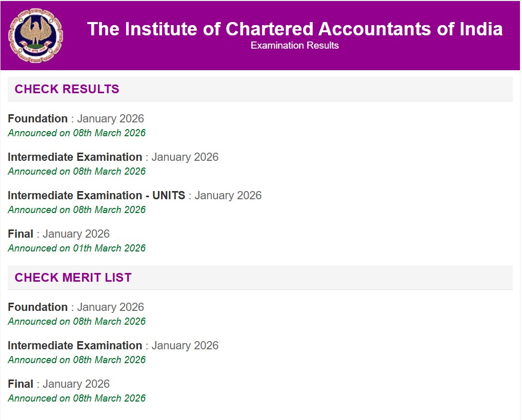Open Foundation January 2026 results
Screen dimensions: 522x420
(x=76, y=118)
